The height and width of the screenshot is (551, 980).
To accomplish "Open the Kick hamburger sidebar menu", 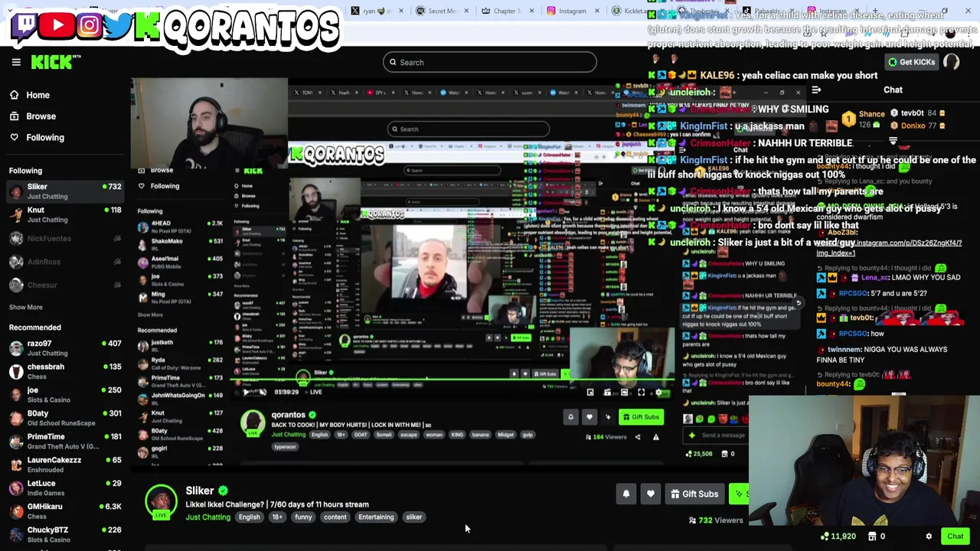I will click(16, 62).
